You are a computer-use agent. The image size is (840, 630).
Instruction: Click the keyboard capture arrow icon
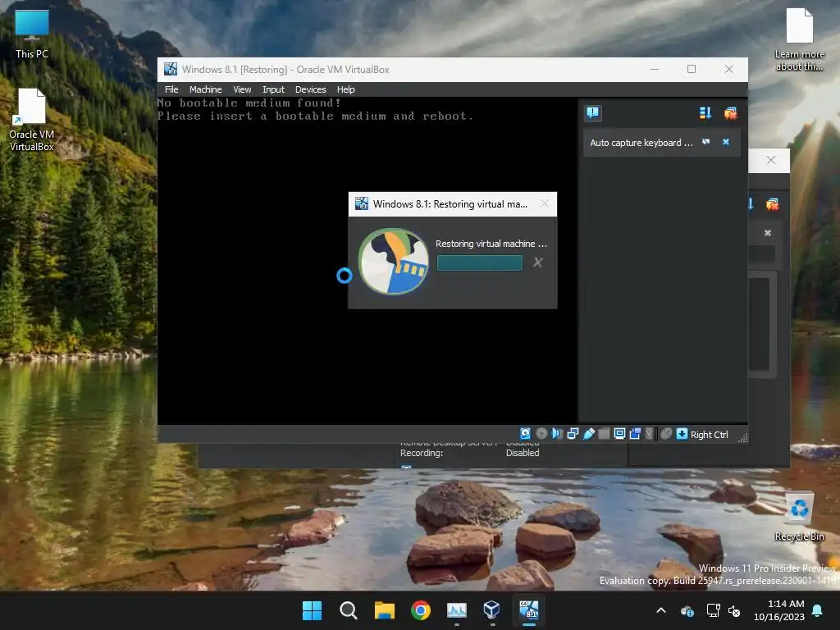point(682,433)
